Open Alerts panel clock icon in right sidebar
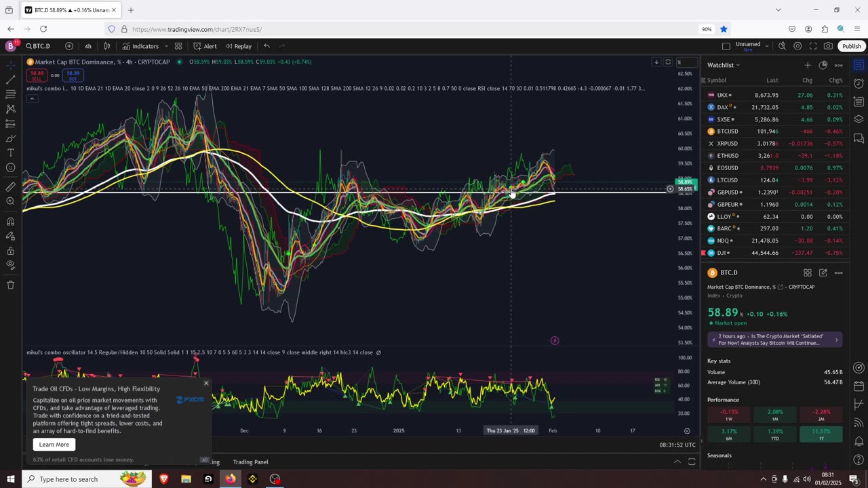 click(x=859, y=83)
